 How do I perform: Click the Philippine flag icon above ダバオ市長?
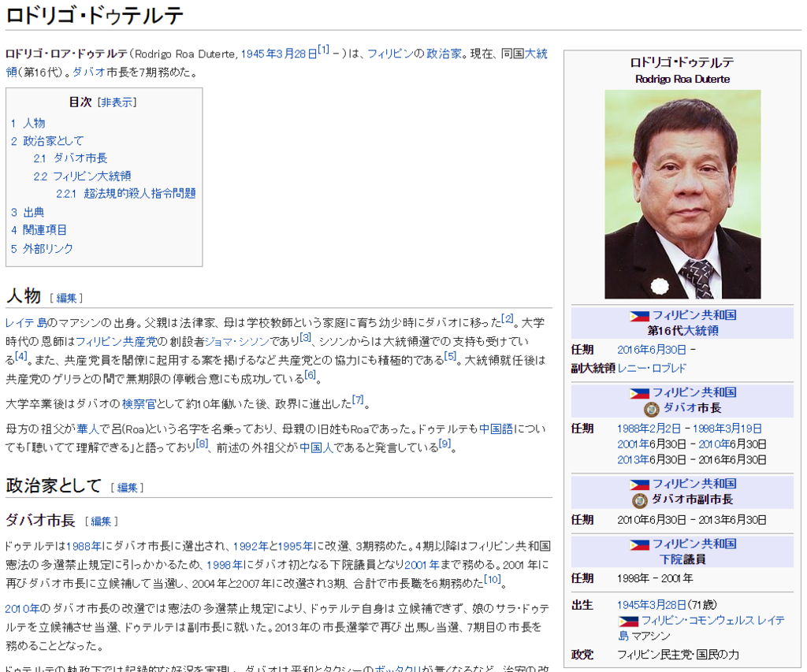coord(639,394)
